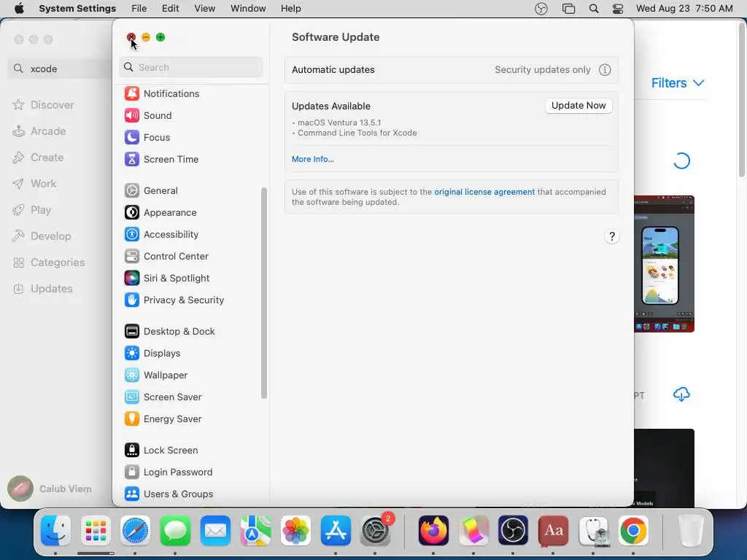Click the date and time in menu bar

[684, 9]
